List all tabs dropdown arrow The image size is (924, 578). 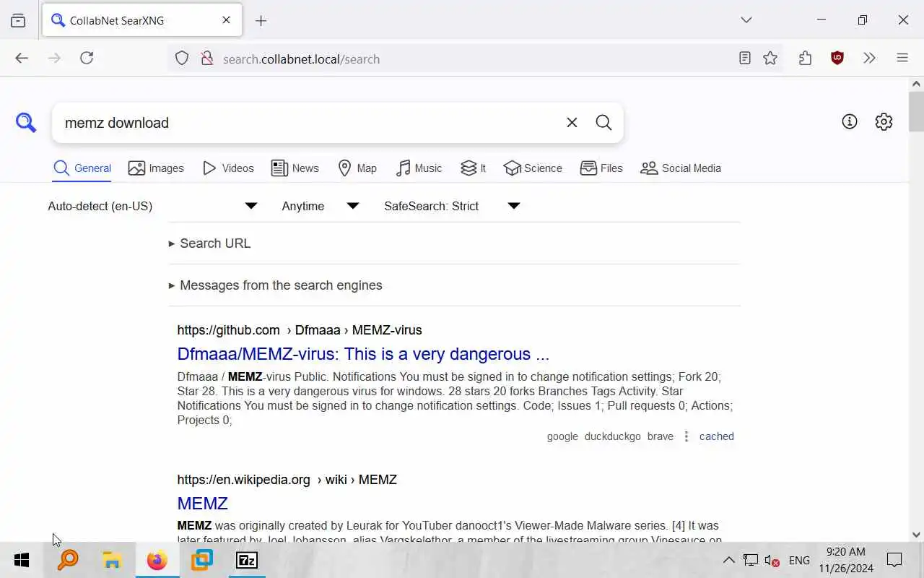746,20
